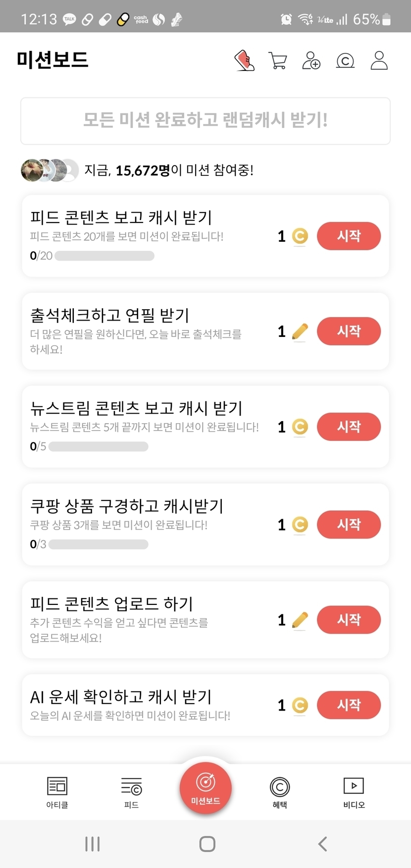Tap the red sneaker icon in header

click(244, 61)
